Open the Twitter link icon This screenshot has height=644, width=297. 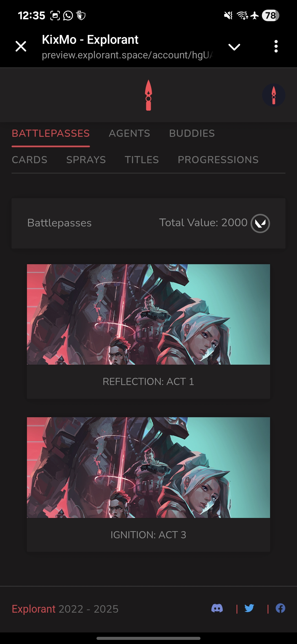click(x=249, y=608)
